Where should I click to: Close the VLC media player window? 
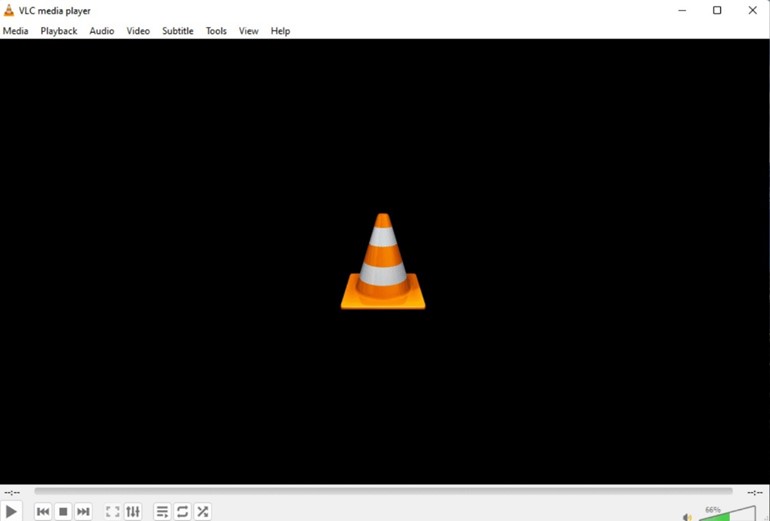[x=752, y=10]
